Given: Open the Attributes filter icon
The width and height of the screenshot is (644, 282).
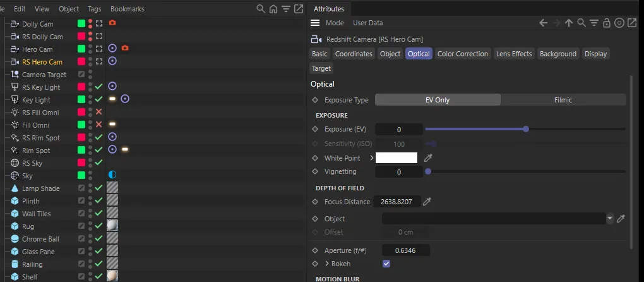Looking at the screenshot, I should click(594, 23).
